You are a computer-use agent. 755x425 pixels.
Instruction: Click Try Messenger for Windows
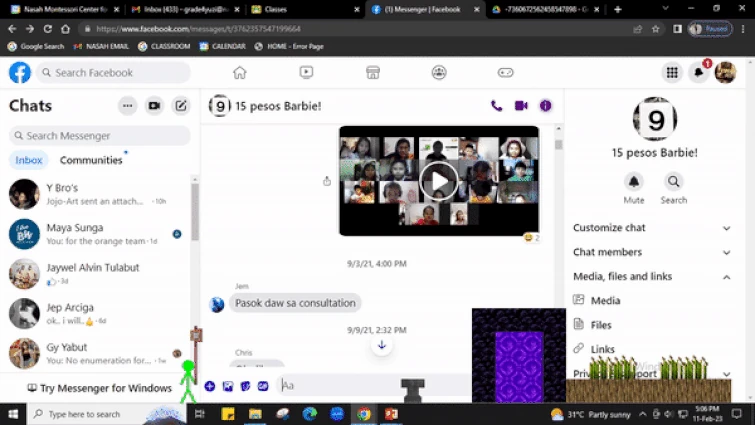click(100, 388)
